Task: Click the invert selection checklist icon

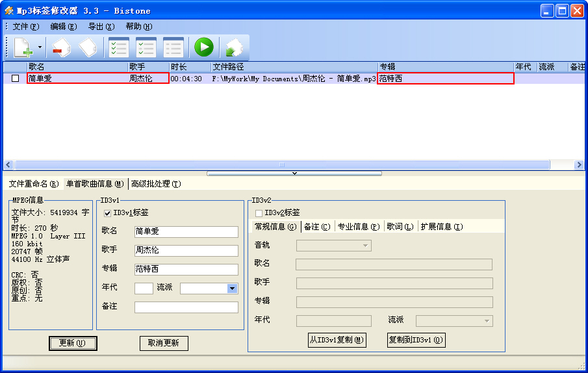Action: (x=146, y=47)
